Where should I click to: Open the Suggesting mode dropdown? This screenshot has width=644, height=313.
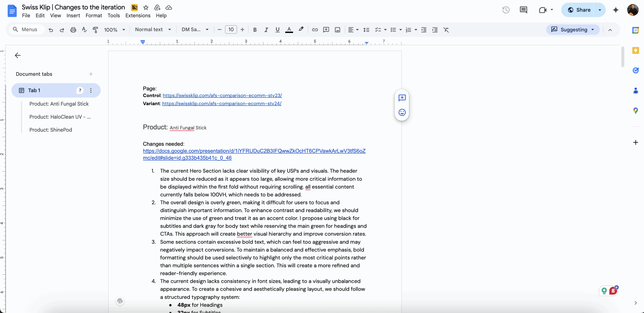573,29
